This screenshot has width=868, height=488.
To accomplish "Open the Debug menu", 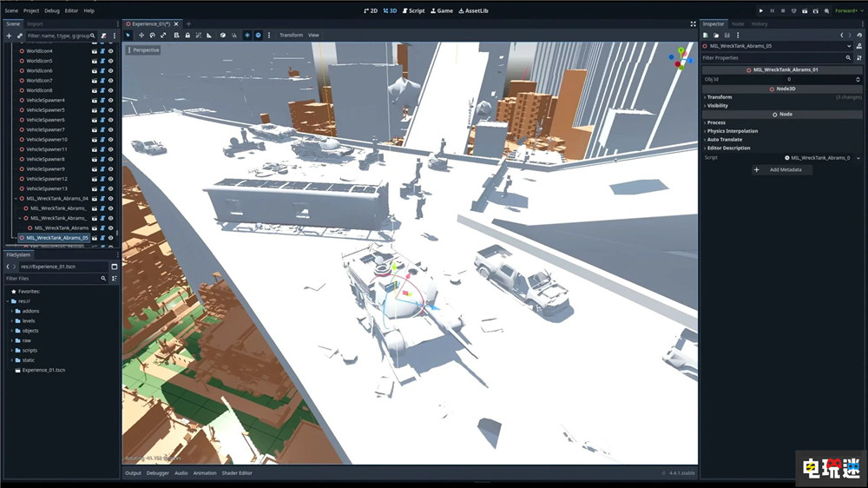I will click(x=52, y=10).
